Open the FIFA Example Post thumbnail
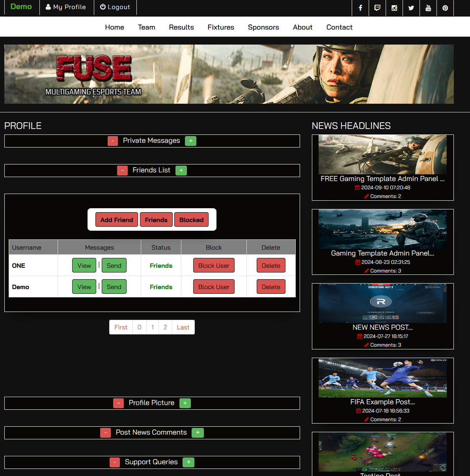This screenshot has height=476, width=470. pos(382,377)
